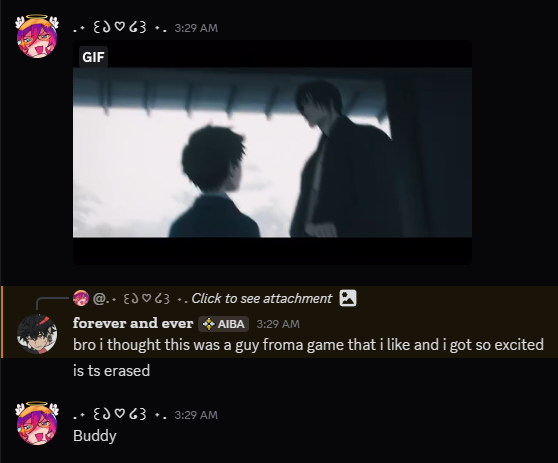Screen dimensions: 558x463
Task: Click the AIBA tag diamond icon
Action: (208, 324)
